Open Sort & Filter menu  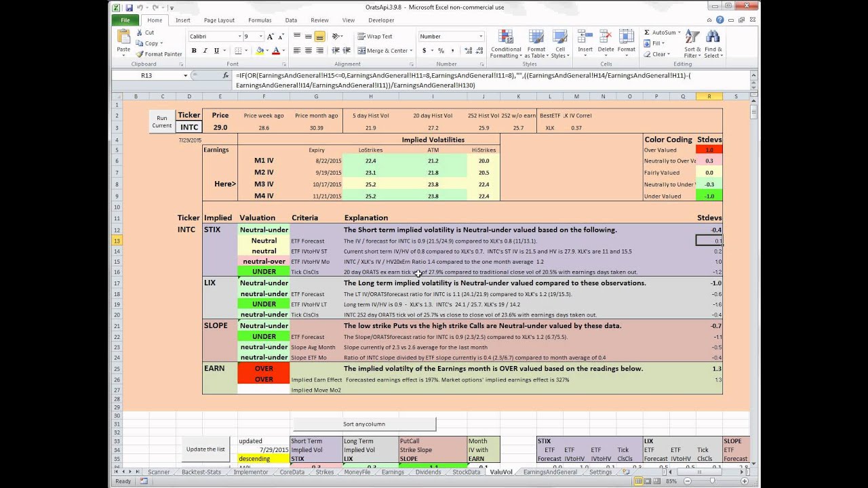(x=692, y=44)
